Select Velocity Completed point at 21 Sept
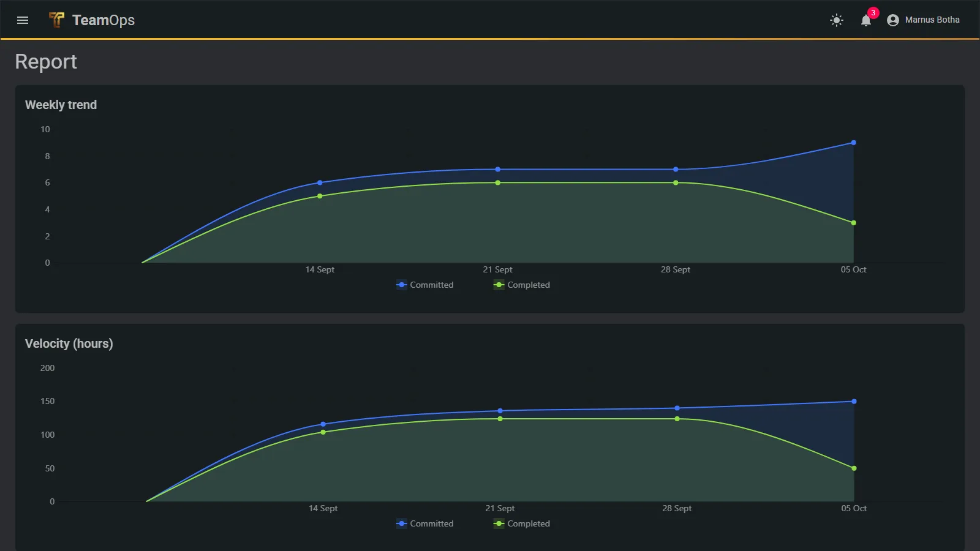The width and height of the screenshot is (980, 551). pyautogui.click(x=500, y=419)
